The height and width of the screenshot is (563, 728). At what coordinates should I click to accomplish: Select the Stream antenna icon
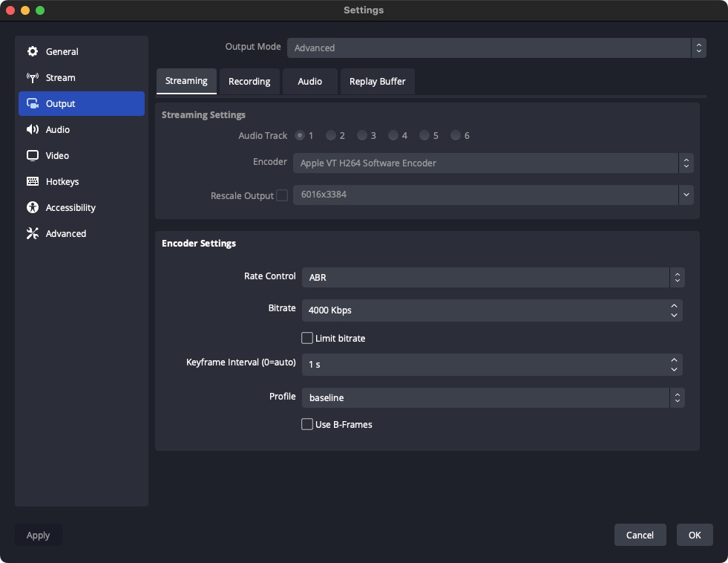point(33,78)
